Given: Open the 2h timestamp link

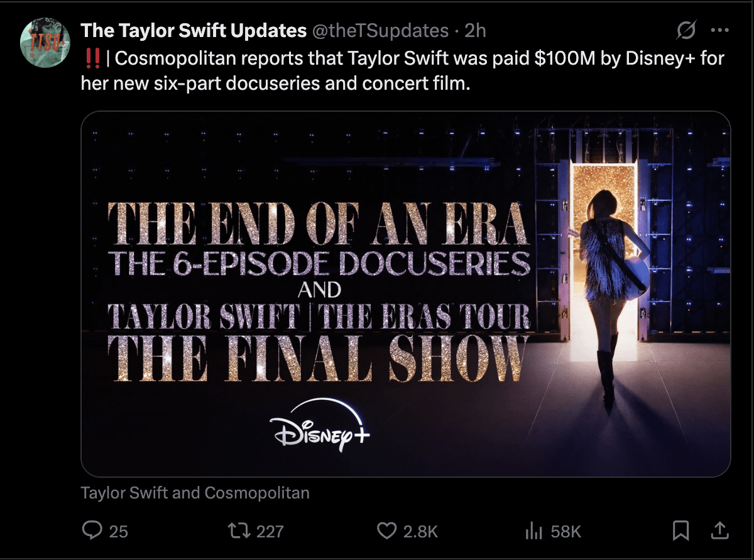Looking at the screenshot, I should (475, 30).
